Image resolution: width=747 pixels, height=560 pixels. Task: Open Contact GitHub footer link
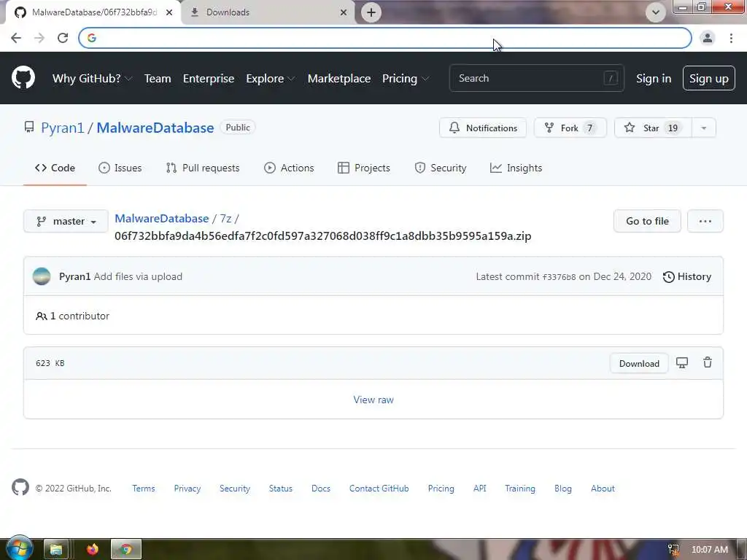pyautogui.click(x=379, y=489)
